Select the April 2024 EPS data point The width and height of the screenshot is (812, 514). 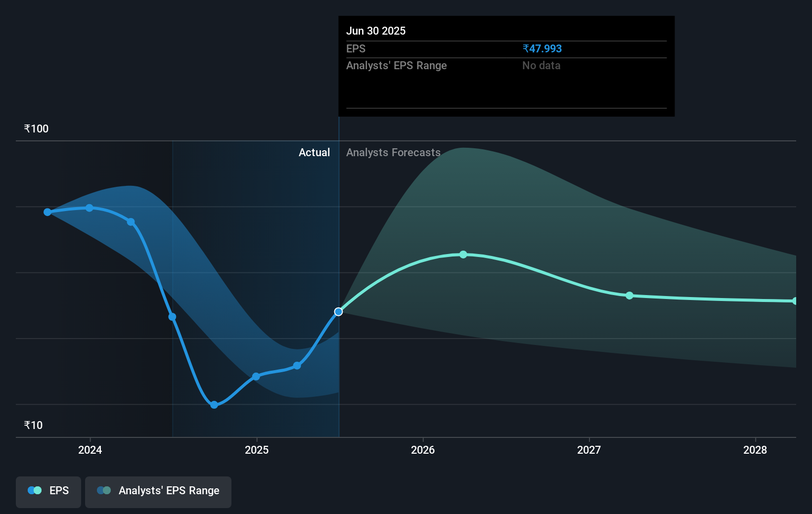click(131, 222)
